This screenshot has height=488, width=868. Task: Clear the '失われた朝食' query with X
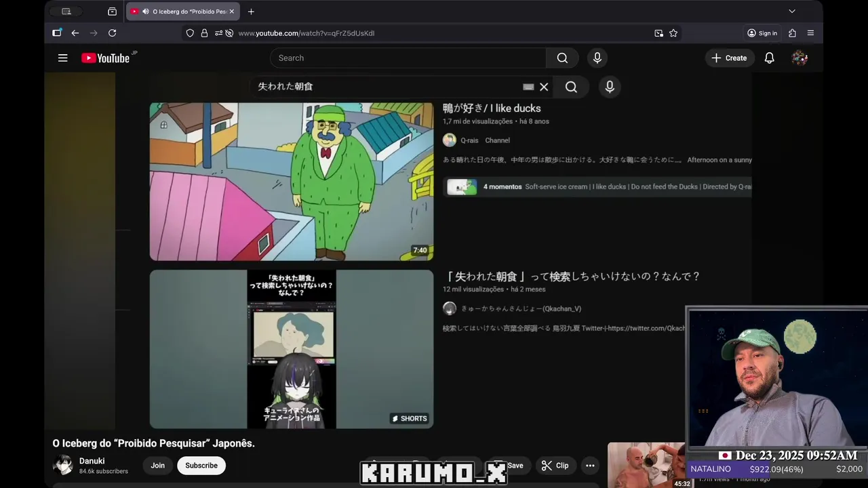[x=544, y=87]
